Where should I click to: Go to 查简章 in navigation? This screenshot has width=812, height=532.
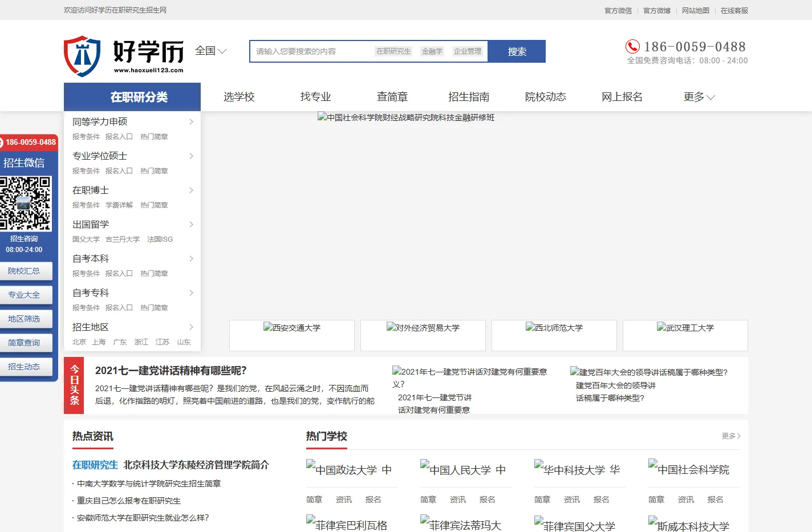pos(392,97)
